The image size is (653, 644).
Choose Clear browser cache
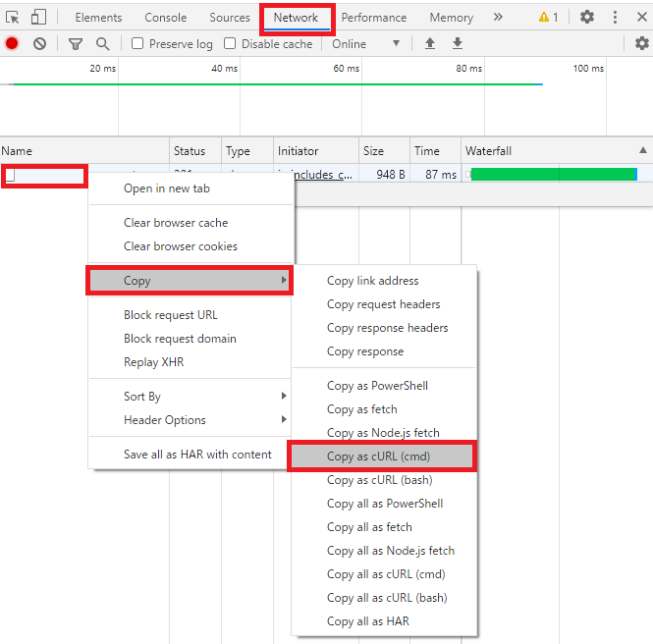pos(191,223)
